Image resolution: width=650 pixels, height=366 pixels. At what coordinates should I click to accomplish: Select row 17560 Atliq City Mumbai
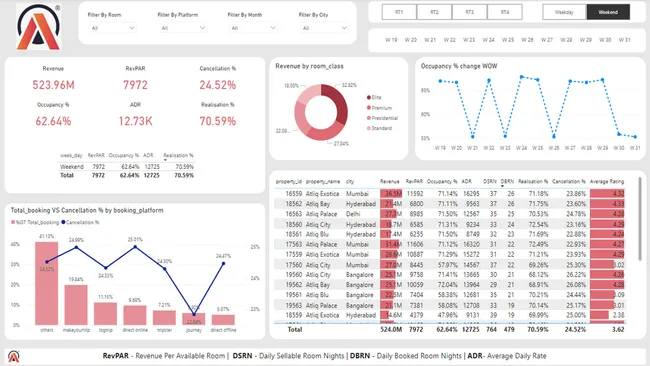tap(450, 265)
